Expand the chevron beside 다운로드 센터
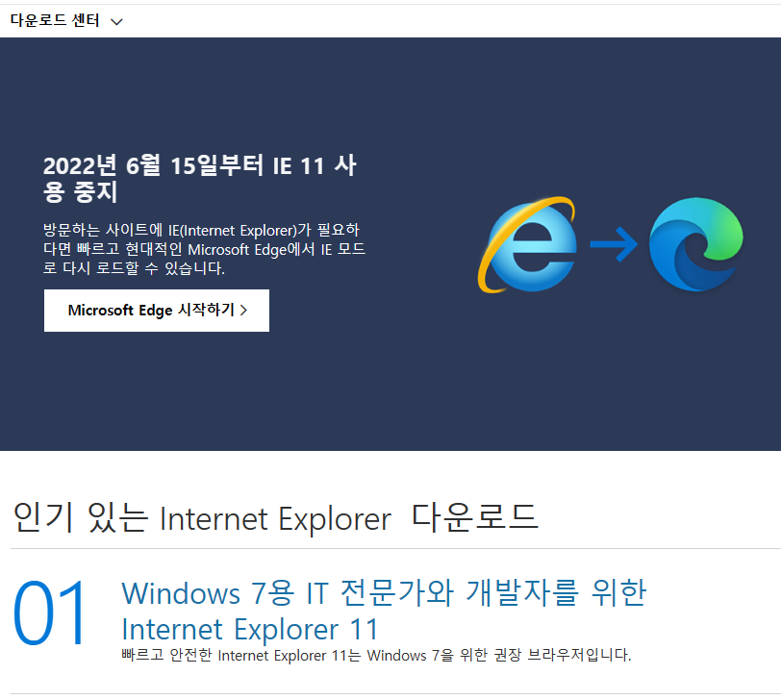 point(116,21)
